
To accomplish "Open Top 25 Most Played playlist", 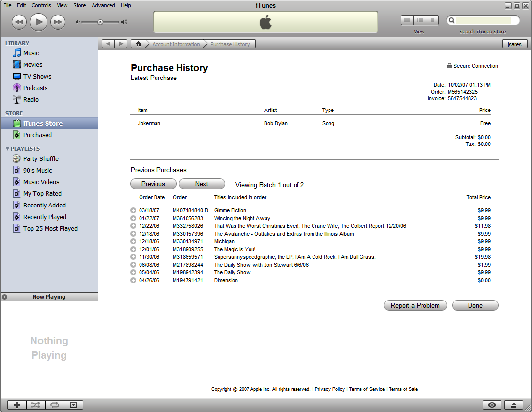I will [x=45, y=228].
